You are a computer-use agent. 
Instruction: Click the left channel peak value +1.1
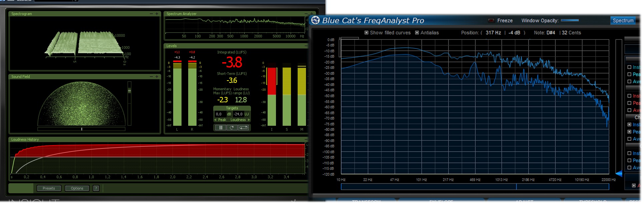coord(177,52)
